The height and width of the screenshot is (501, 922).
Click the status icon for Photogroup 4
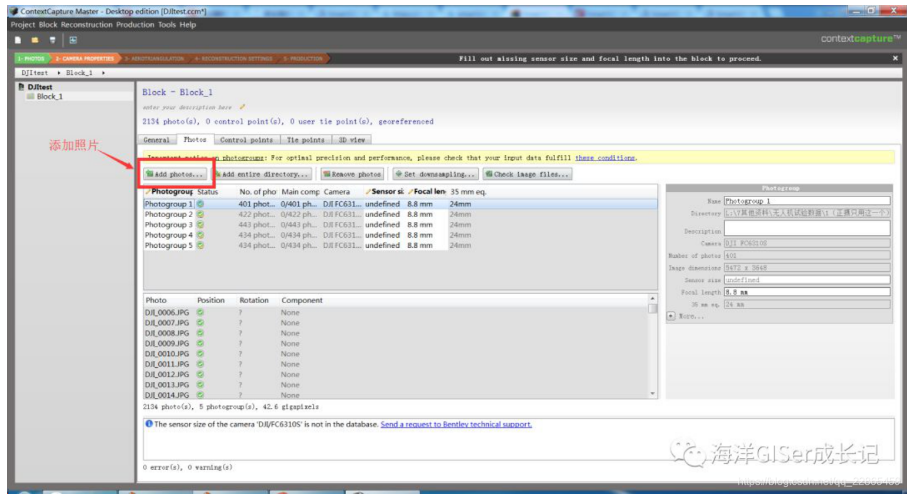coord(201,235)
